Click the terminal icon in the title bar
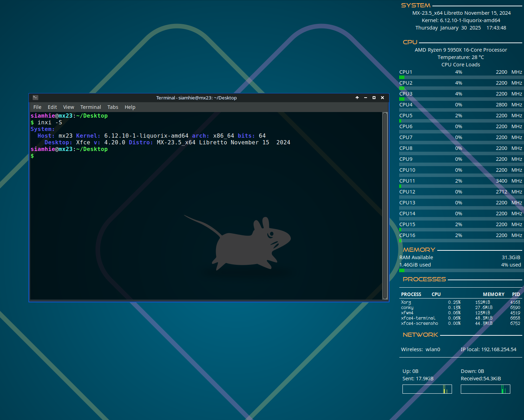524x420 pixels. click(x=35, y=98)
